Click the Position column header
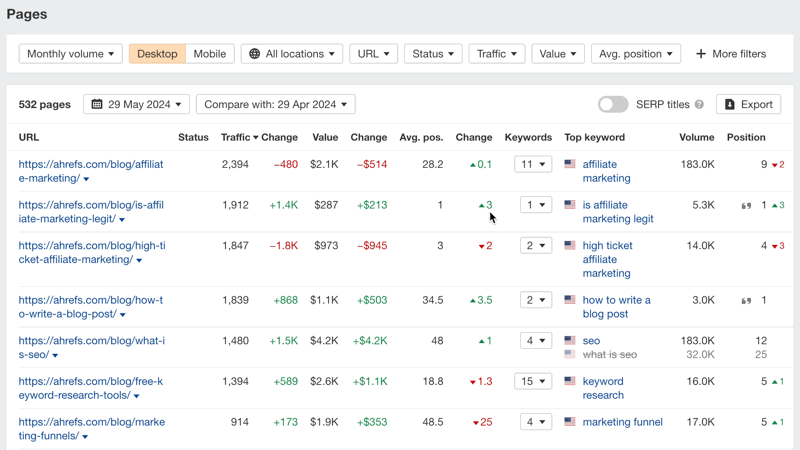The image size is (800, 450). [746, 137]
